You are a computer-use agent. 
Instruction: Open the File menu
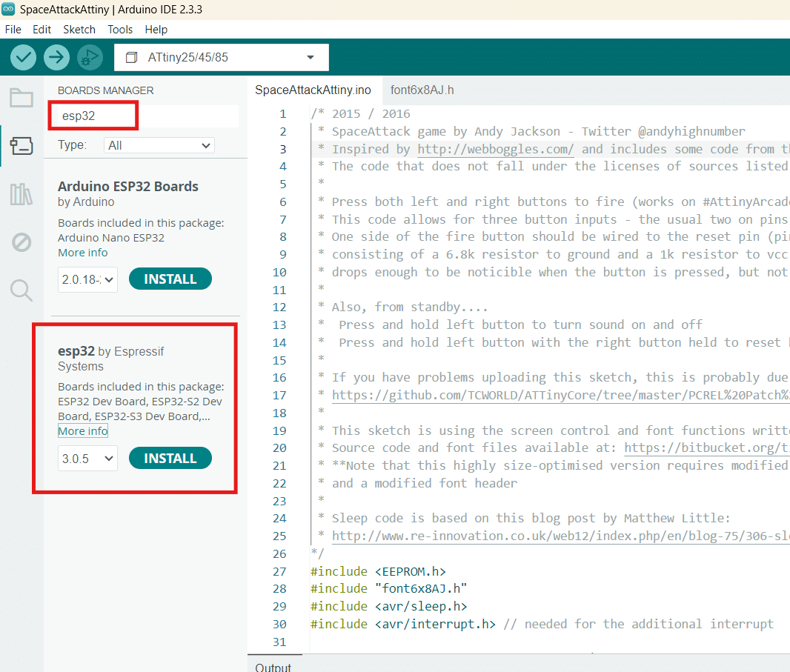(13, 30)
